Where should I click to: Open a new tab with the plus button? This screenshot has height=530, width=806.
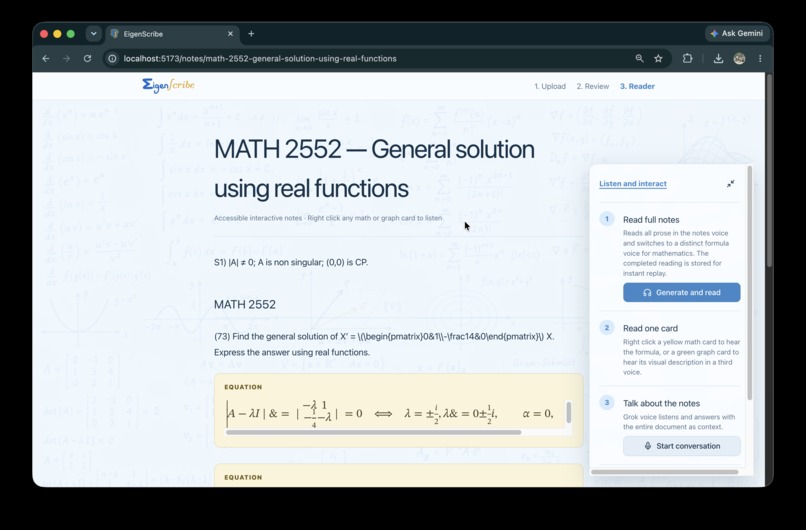point(251,34)
